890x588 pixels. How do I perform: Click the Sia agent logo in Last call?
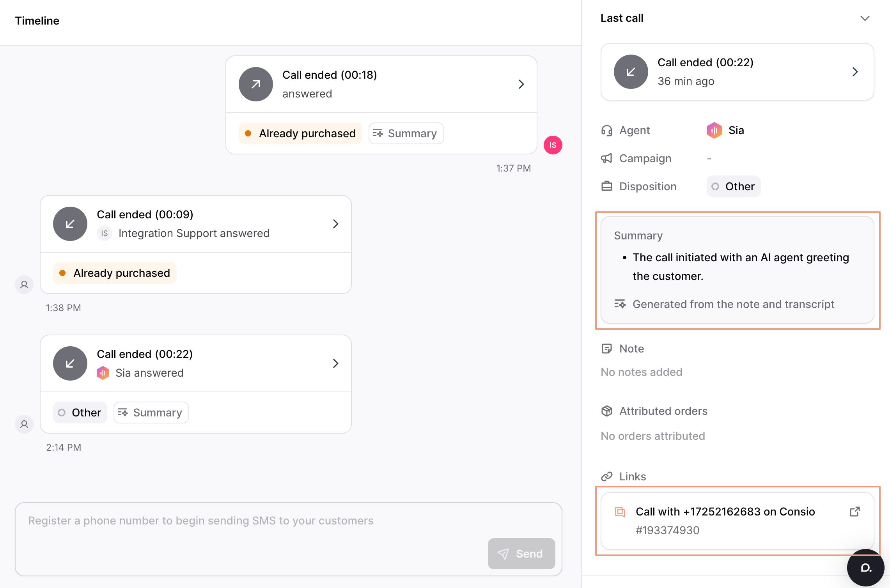[714, 130]
